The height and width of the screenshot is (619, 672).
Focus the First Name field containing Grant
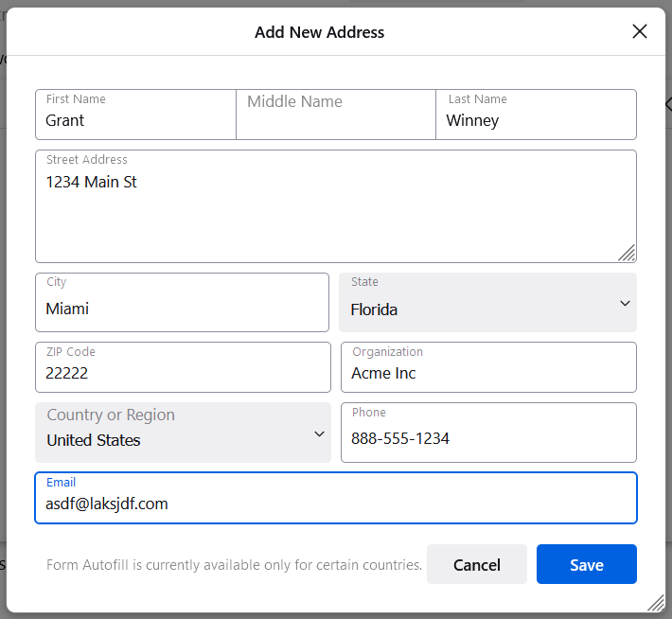coord(136,115)
